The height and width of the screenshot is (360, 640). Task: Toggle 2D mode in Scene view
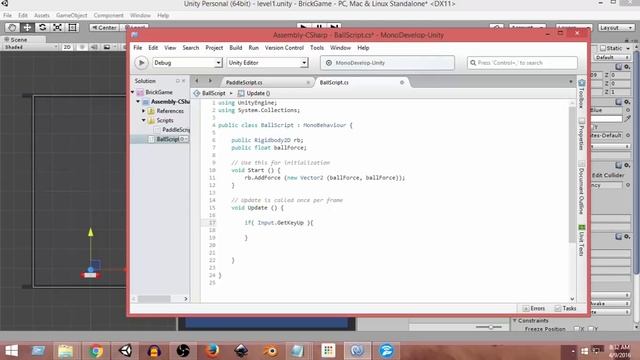(x=67, y=47)
